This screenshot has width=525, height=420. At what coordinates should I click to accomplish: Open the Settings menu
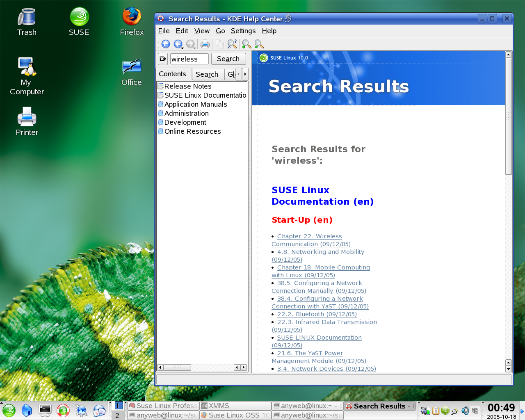[x=243, y=31]
